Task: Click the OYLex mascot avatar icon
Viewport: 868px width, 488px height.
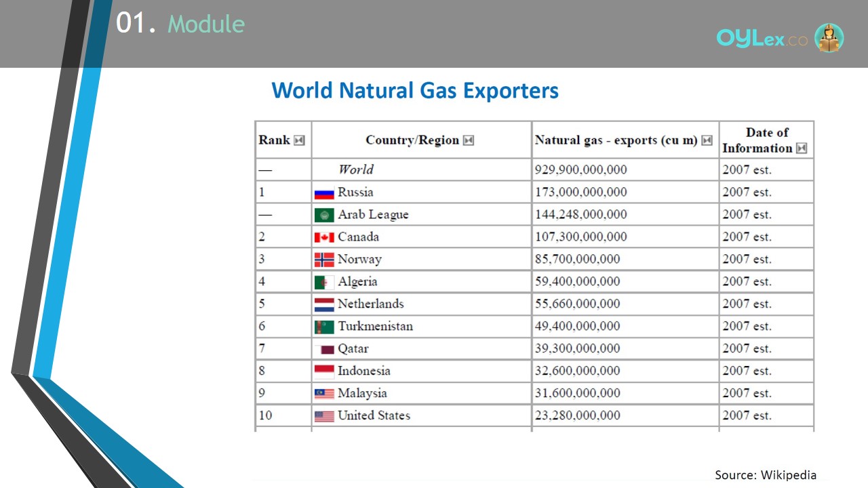Action: 829,37
